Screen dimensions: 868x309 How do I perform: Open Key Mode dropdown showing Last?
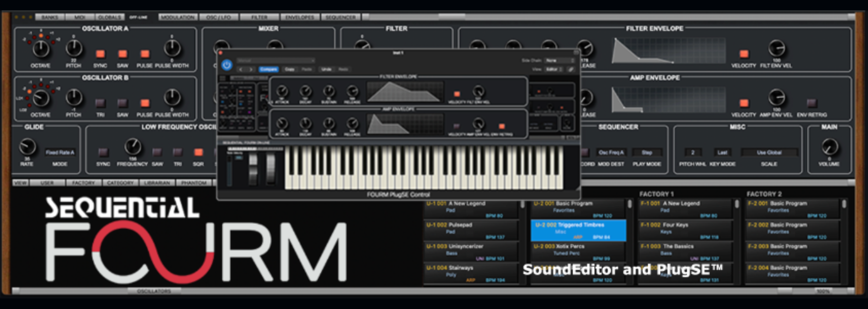(722, 152)
